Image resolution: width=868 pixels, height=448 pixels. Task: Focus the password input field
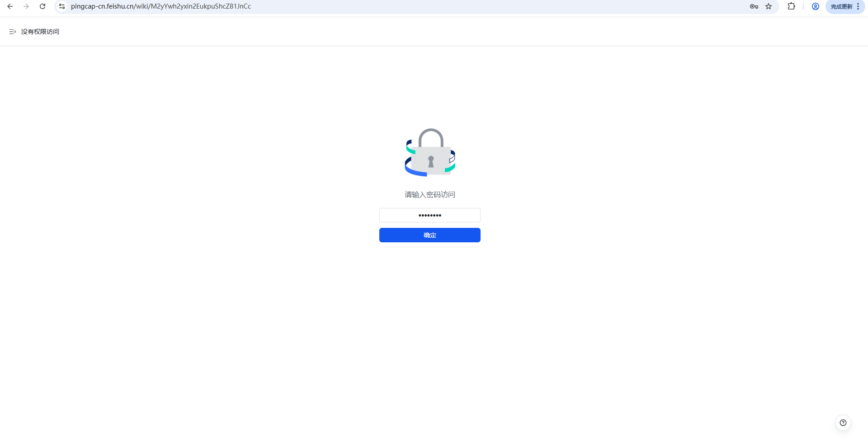429,215
